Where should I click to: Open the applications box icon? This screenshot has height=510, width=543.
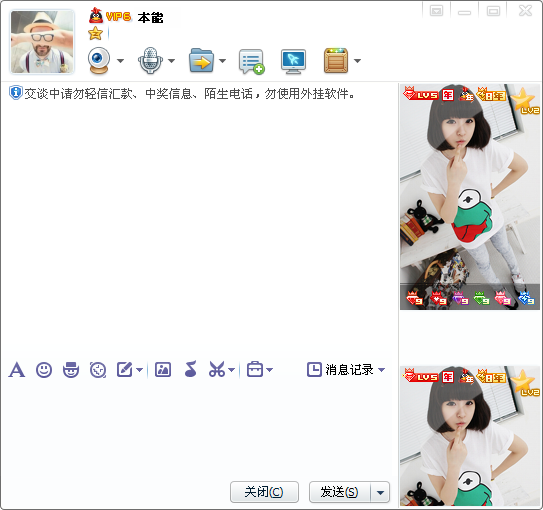coord(336,60)
